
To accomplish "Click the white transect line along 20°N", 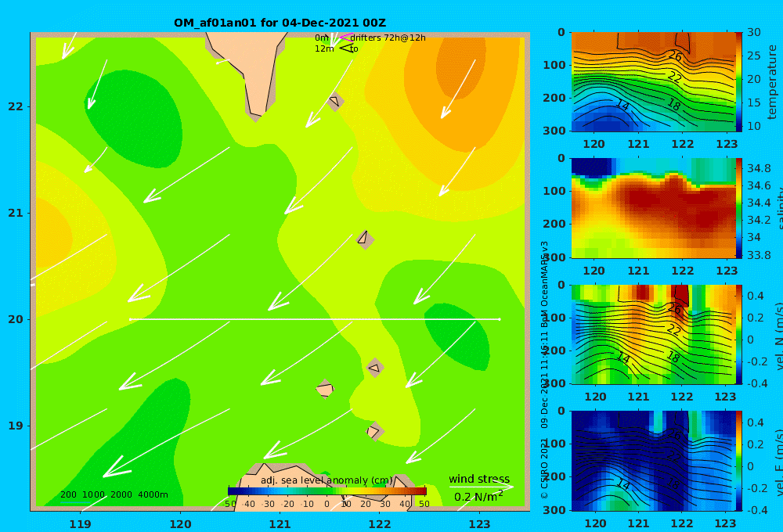I will point(315,319).
